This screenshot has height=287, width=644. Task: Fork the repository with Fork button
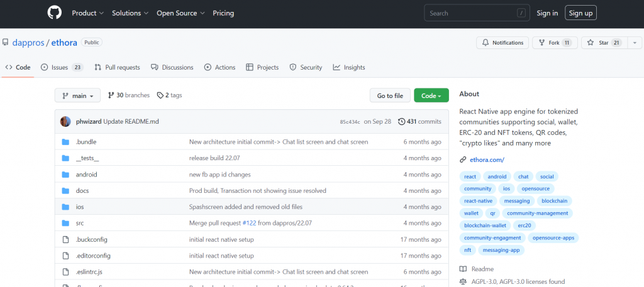tap(555, 43)
